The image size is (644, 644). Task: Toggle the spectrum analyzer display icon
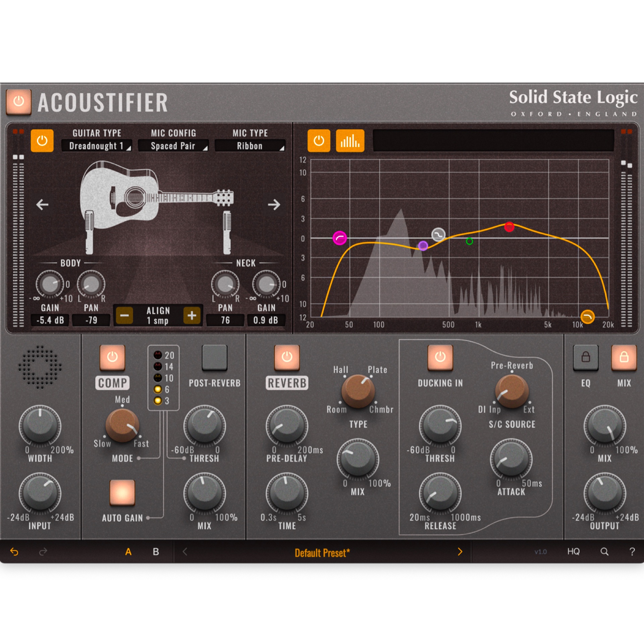click(x=350, y=141)
